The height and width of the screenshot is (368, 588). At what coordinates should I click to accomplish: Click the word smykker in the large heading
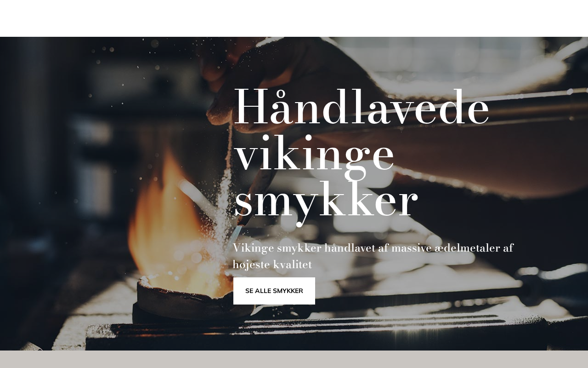tap(326, 201)
